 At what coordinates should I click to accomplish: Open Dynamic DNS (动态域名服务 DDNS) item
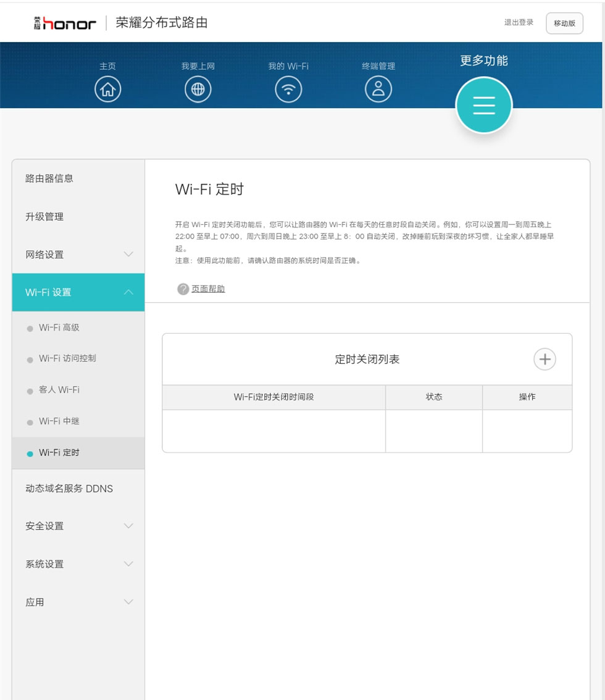point(69,489)
